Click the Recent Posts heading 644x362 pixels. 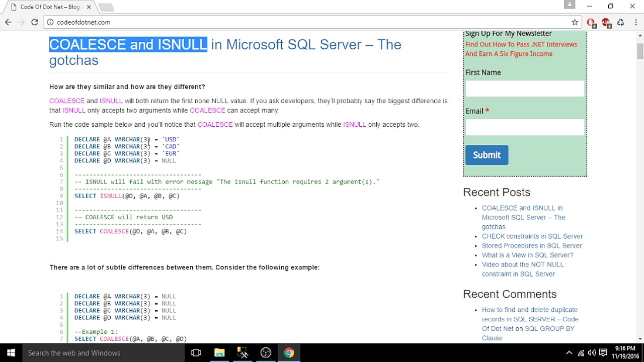tap(497, 193)
